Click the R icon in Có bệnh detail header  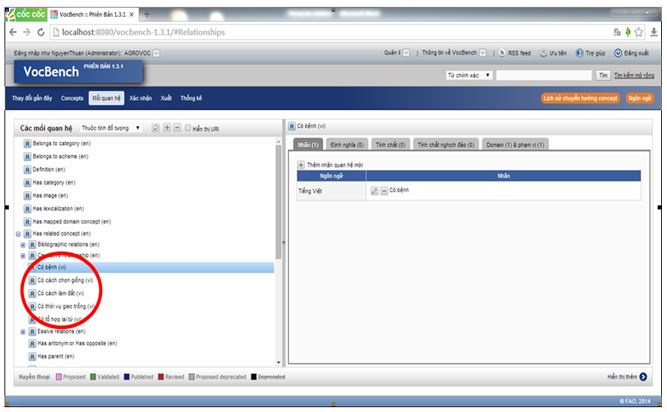coord(291,126)
